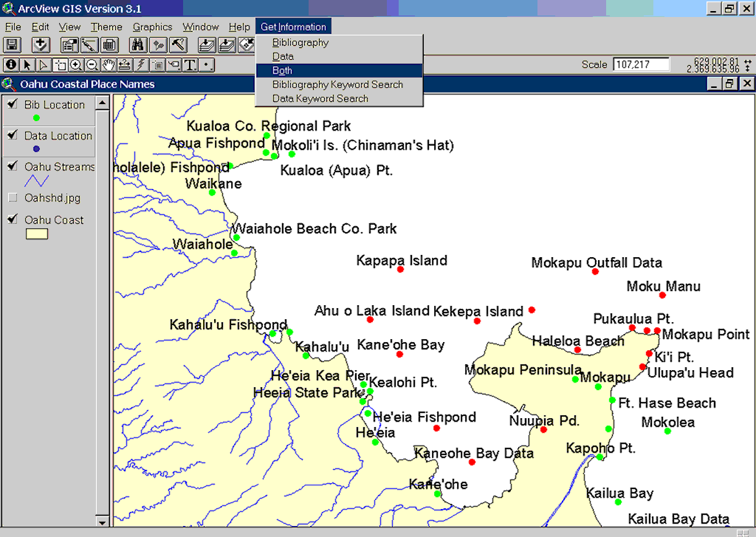Uncheck the Data Location theme

[x=13, y=135]
